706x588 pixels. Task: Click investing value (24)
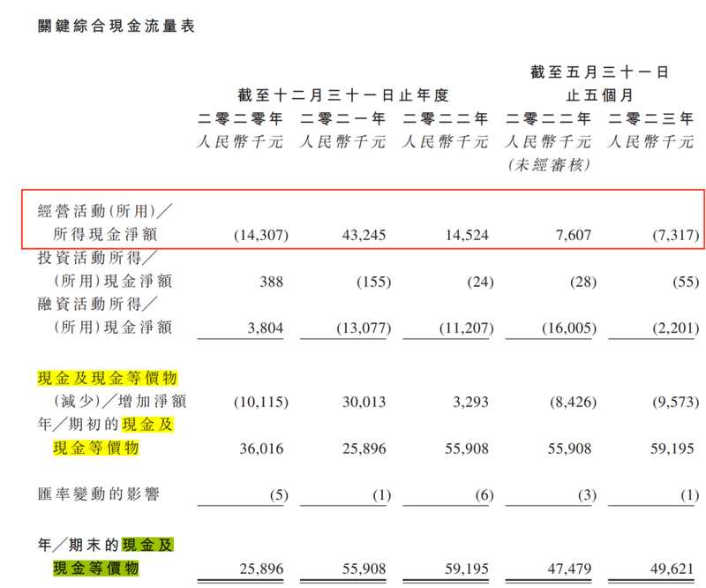(x=480, y=282)
